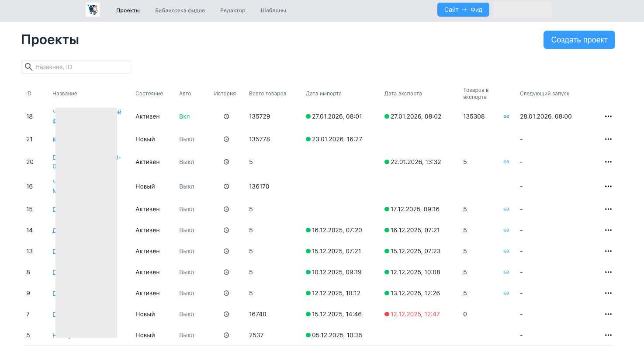Click history clock icon for project 5
The width and height of the screenshot is (644, 357).
(x=226, y=335)
